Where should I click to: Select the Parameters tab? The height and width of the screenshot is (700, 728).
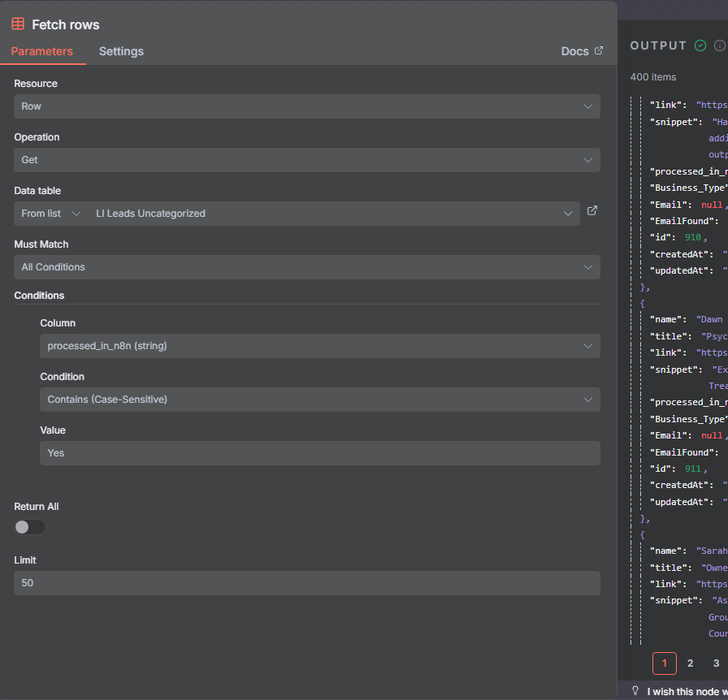click(42, 51)
